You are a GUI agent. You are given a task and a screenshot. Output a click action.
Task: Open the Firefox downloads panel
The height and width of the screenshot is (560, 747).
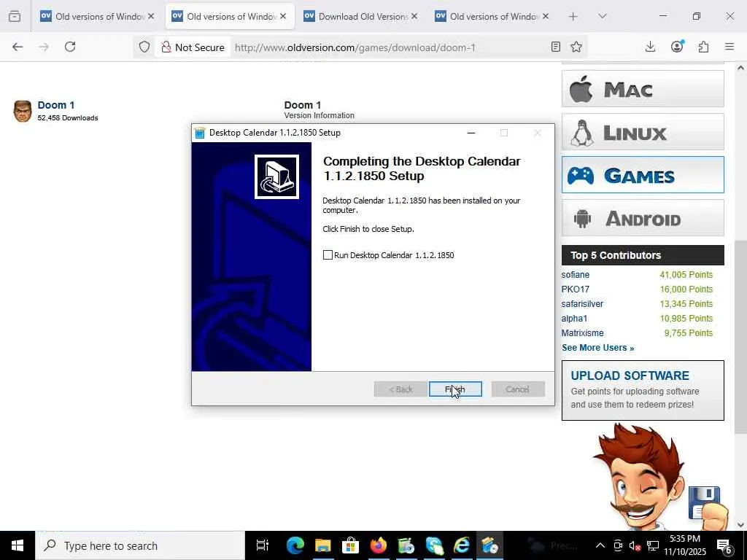[x=650, y=47]
